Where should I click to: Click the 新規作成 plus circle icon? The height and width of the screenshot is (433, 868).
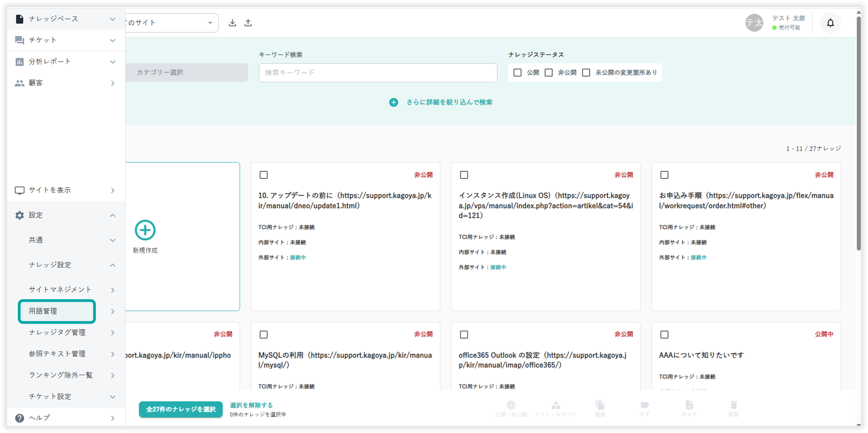click(145, 230)
